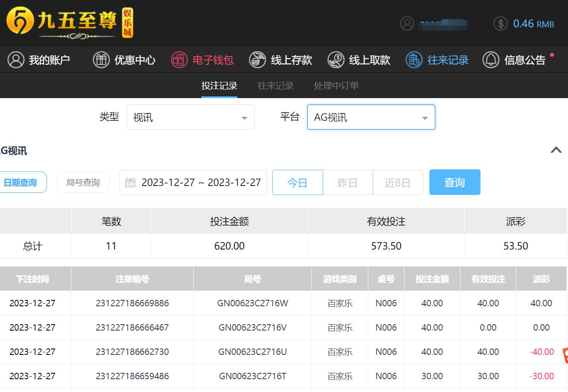Click the date range input 2023-12-27
The width and height of the screenshot is (568, 392).
[x=193, y=183]
